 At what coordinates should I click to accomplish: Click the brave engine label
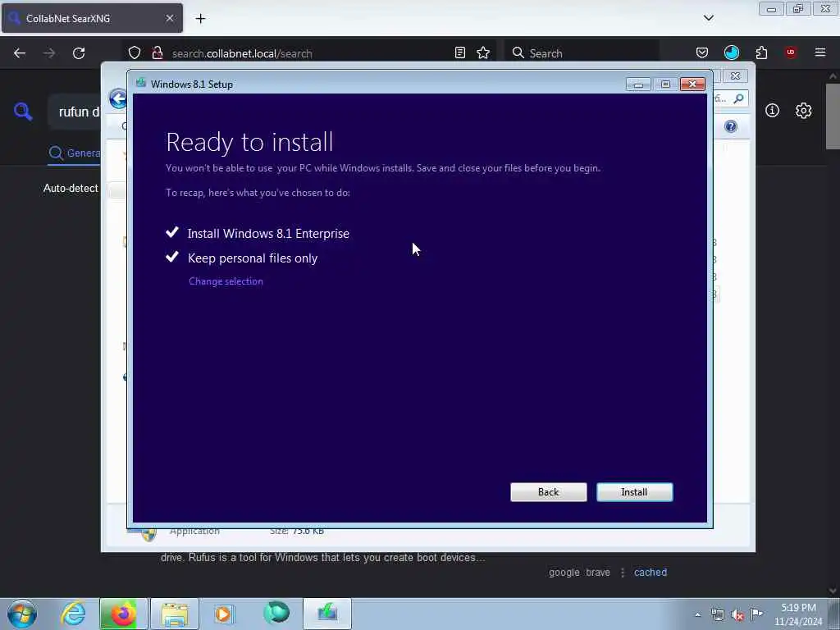pyautogui.click(x=598, y=572)
